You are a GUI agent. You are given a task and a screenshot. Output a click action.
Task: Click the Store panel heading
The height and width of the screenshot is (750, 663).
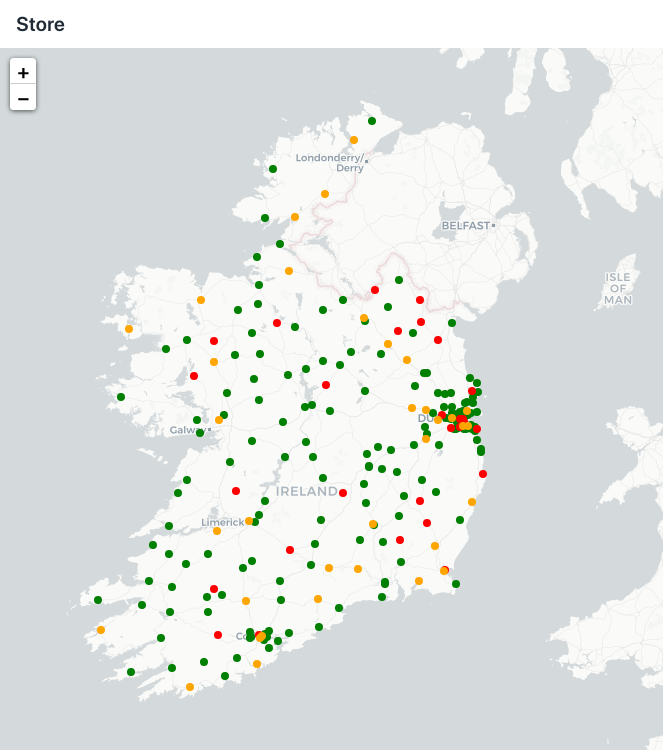(x=40, y=24)
